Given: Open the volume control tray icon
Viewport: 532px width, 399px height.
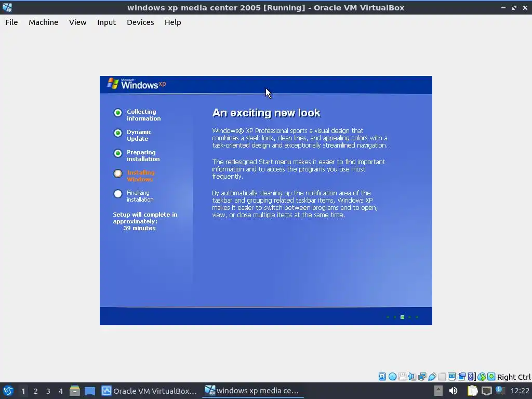Looking at the screenshot, I should [x=453, y=391].
